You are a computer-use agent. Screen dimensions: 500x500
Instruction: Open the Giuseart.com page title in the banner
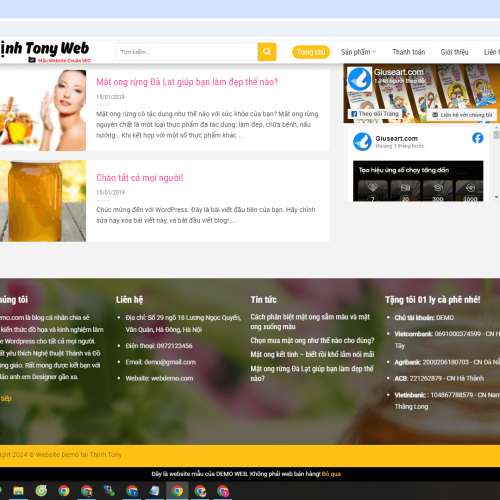(399, 72)
